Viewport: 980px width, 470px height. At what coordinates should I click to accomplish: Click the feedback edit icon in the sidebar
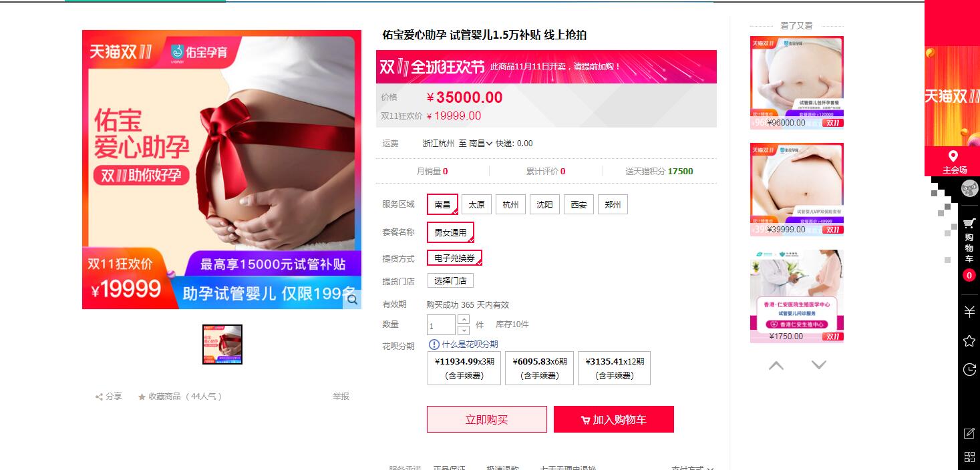[969, 433]
